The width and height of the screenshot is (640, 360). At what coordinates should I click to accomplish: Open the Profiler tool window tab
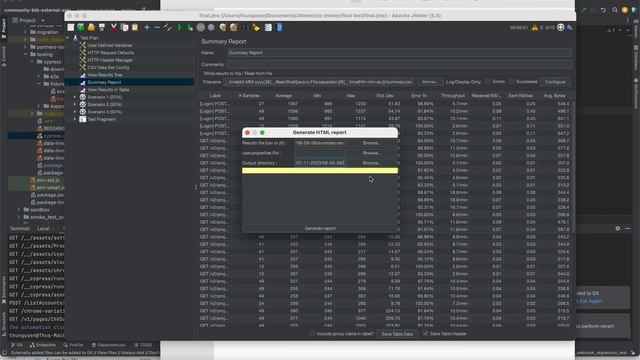pos(73,345)
